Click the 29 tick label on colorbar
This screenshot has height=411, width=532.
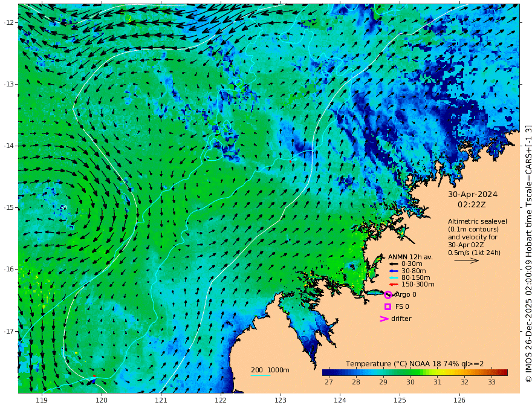(383, 382)
